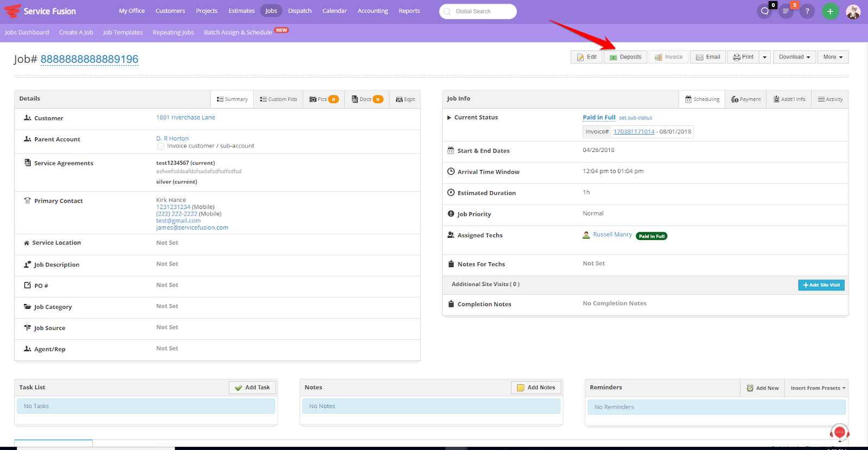Go to the Dispatch menu

click(x=300, y=11)
